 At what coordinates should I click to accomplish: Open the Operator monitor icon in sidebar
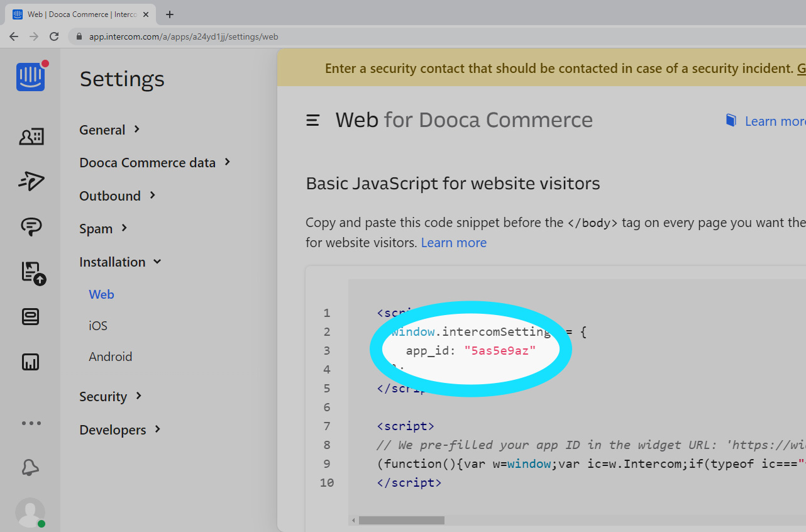tap(30, 316)
